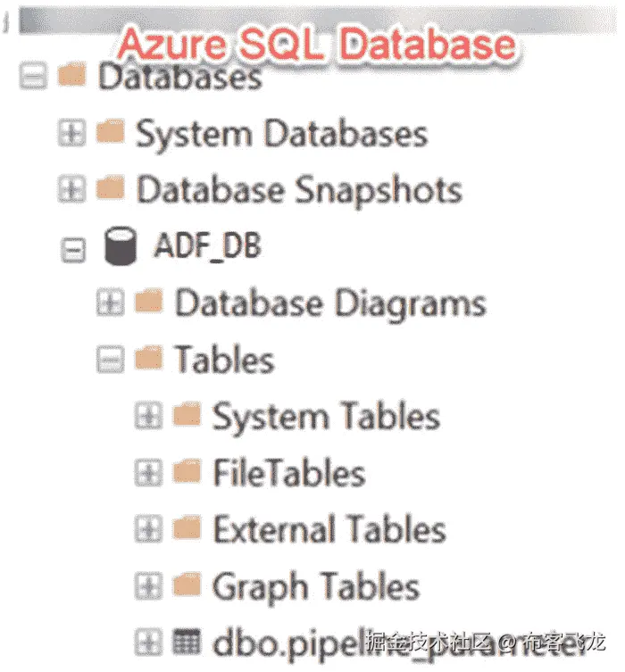Select the Database Diagrams tree label

tap(330, 303)
